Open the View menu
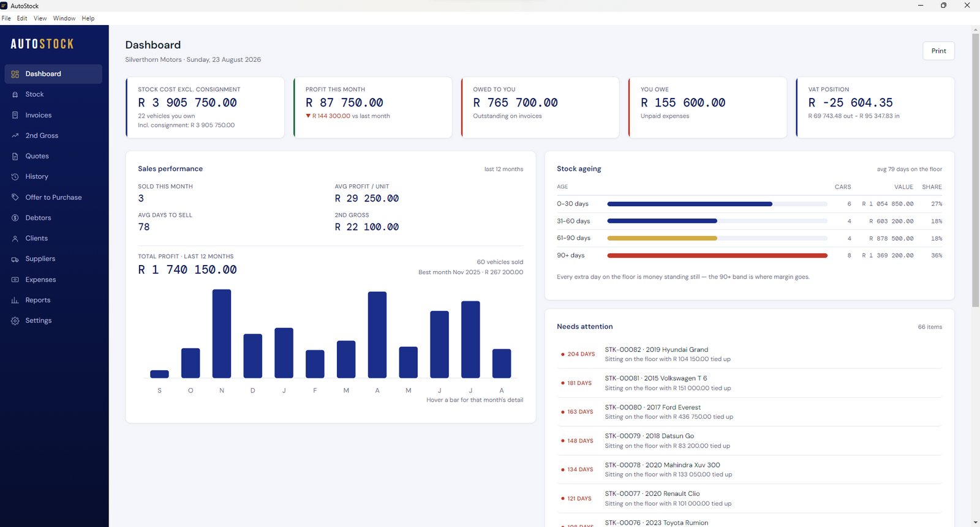Screen dimensions: 980x527 coord(40,18)
